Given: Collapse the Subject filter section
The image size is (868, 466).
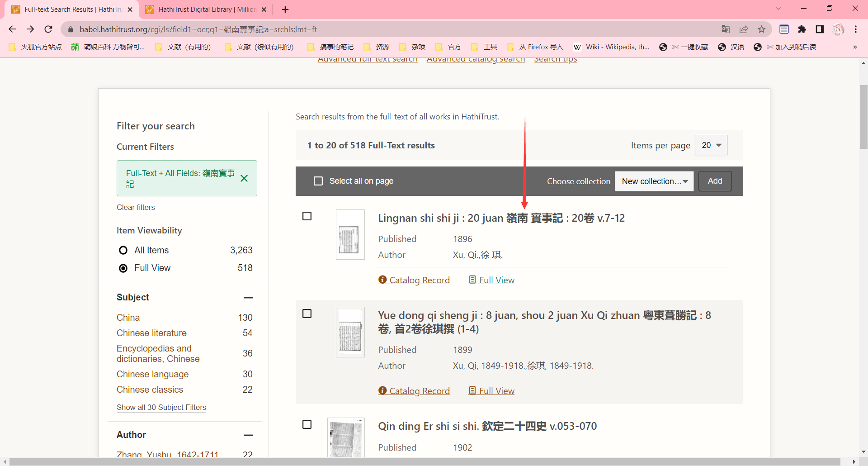Looking at the screenshot, I should pos(248,298).
